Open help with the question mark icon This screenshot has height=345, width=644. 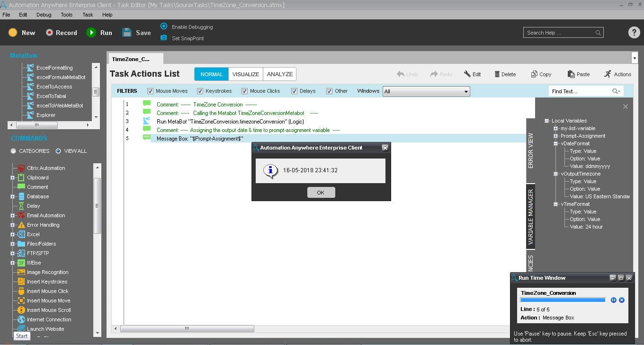click(x=634, y=32)
